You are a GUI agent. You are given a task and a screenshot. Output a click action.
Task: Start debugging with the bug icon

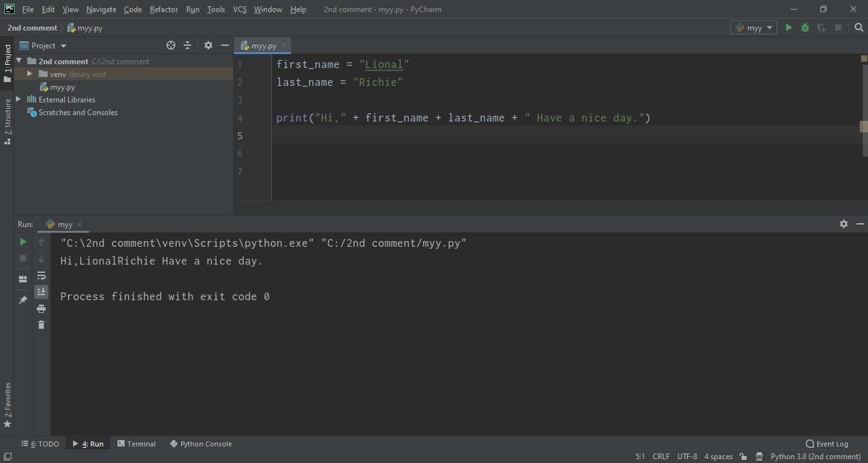click(x=805, y=27)
